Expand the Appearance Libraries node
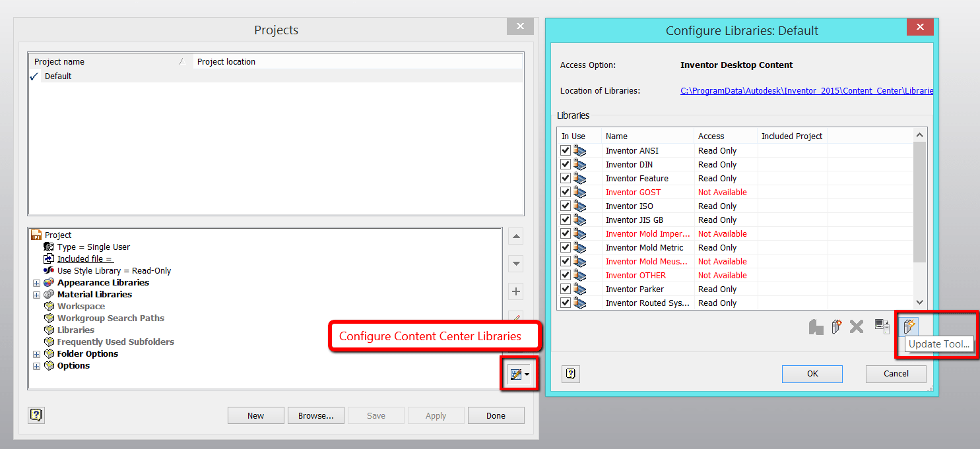 [x=36, y=282]
